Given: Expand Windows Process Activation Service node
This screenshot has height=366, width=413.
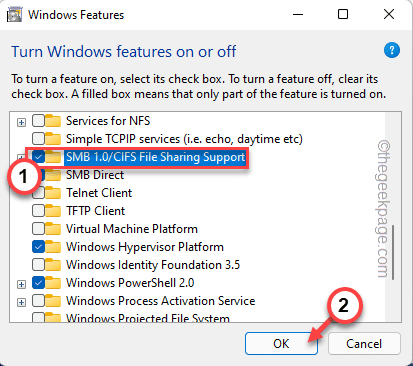Looking at the screenshot, I should pos(21,302).
